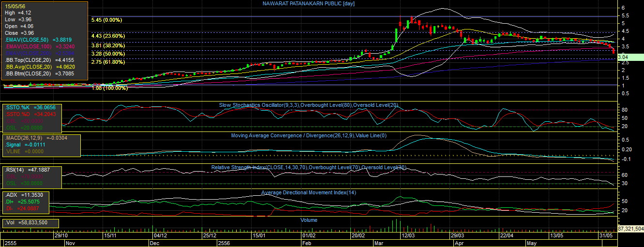Image resolution: width=644 pixels, height=247 pixels.
Task: Click the Nov month label
Action: click(x=70, y=243)
